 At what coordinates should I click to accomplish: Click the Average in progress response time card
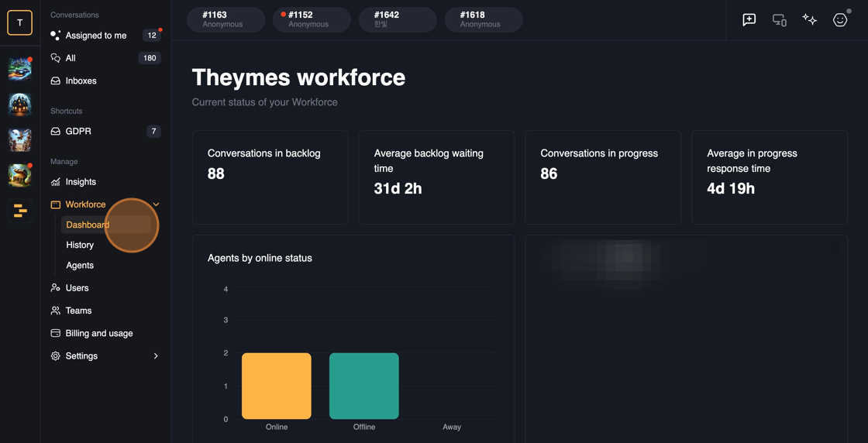click(770, 177)
